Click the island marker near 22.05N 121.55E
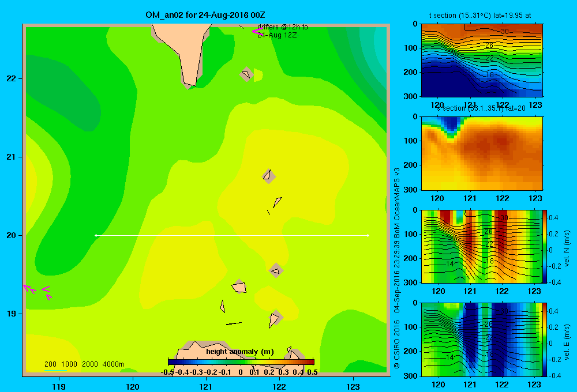 246,74
